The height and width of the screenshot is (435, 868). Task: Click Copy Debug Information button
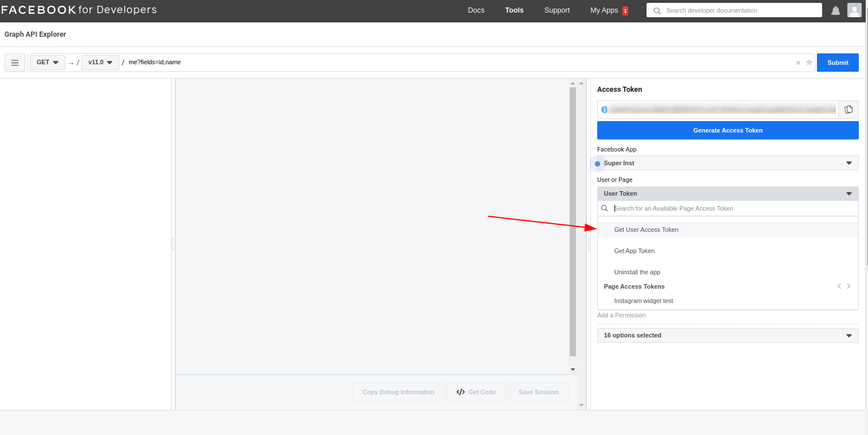(x=398, y=392)
